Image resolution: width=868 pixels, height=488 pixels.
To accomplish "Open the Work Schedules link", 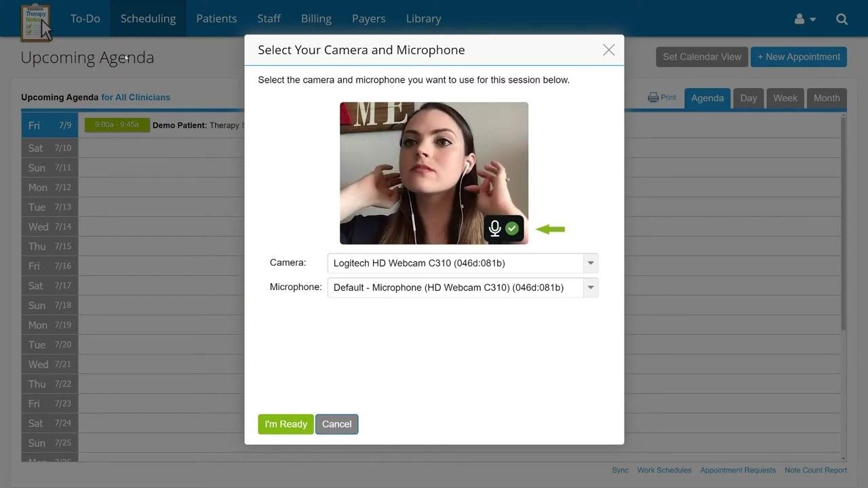I will (665, 470).
